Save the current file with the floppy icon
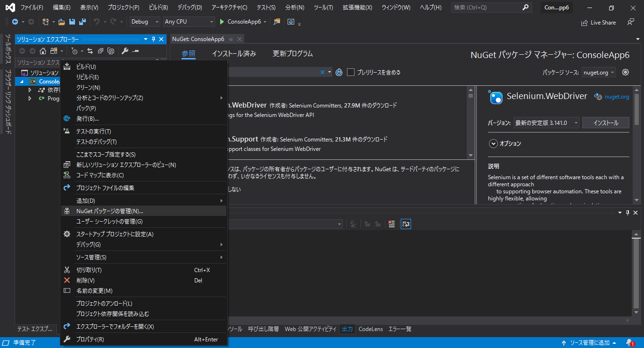Screen dimensions: 644x348 [72, 22]
